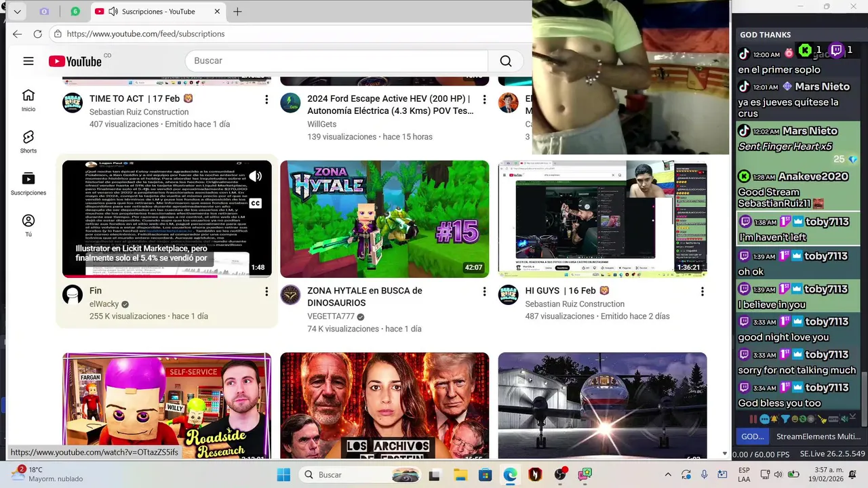Open the Microsoft Store taskbar icon
This screenshot has width=868, height=488.
[x=485, y=474]
